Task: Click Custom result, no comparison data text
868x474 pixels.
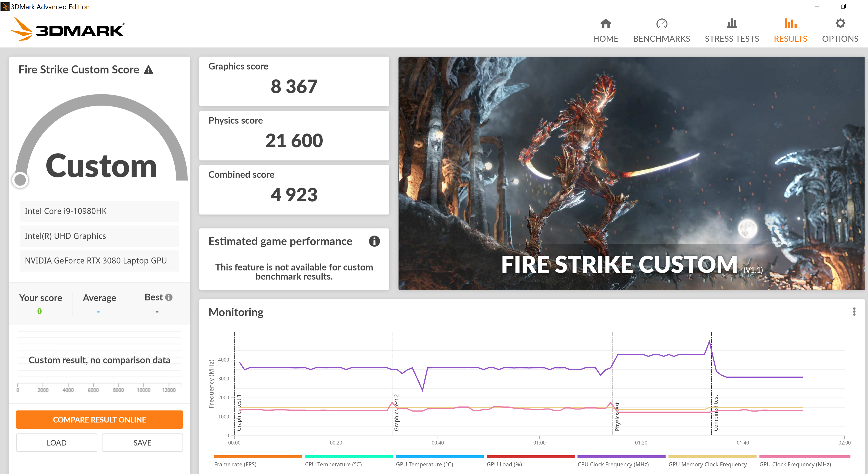Action: 99,360
